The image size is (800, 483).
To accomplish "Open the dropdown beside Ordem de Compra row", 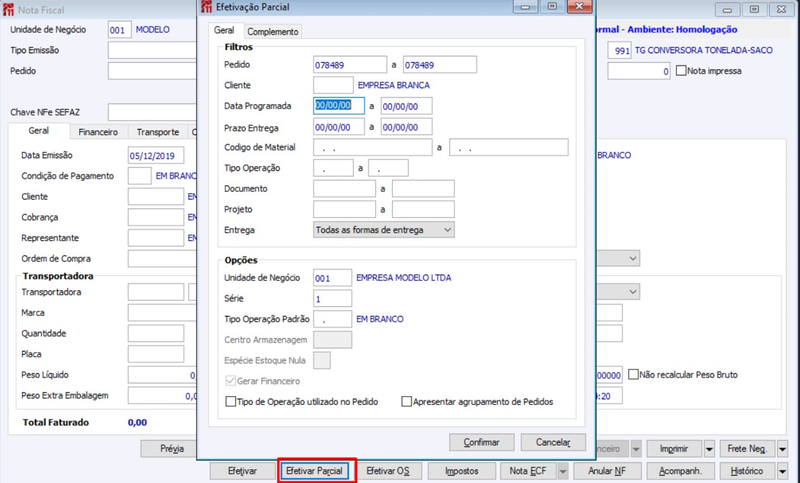I will click(x=633, y=258).
